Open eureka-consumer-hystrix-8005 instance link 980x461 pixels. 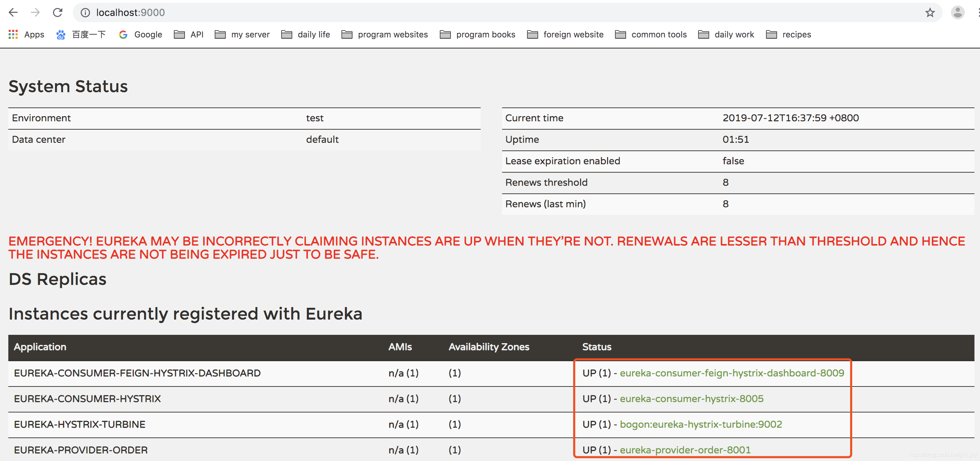coord(691,399)
